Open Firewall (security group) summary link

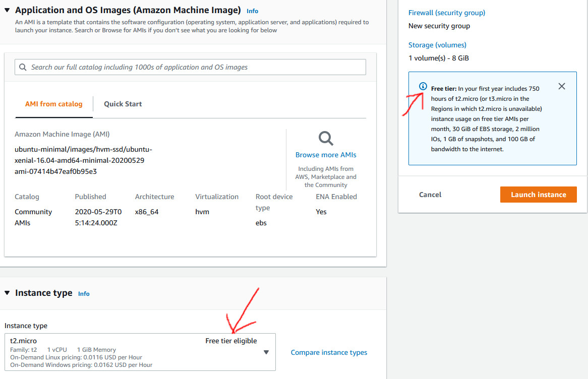447,13
